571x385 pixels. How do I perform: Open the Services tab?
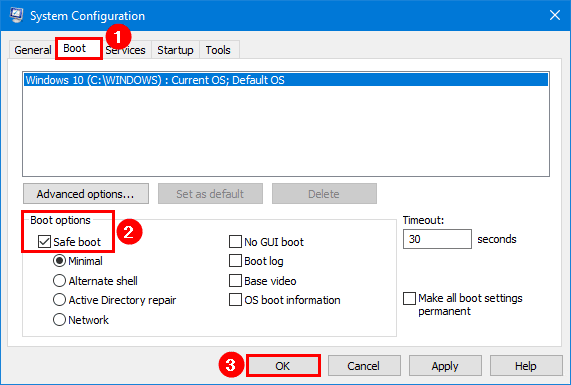click(125, 50)
